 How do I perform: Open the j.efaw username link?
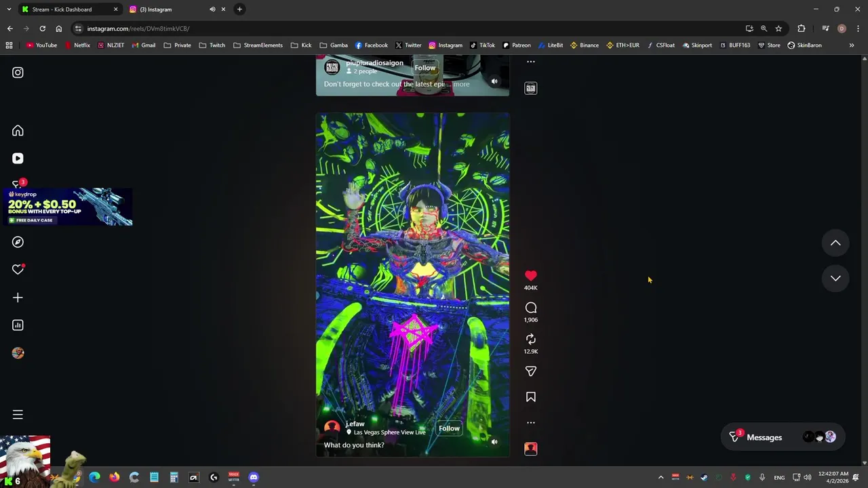point(355,424)
